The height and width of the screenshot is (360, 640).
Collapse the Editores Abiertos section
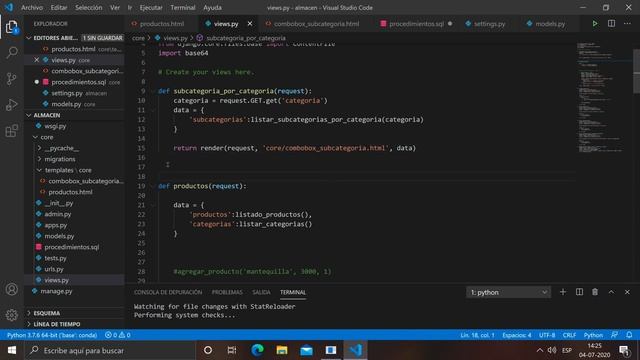tap(75, 38)
